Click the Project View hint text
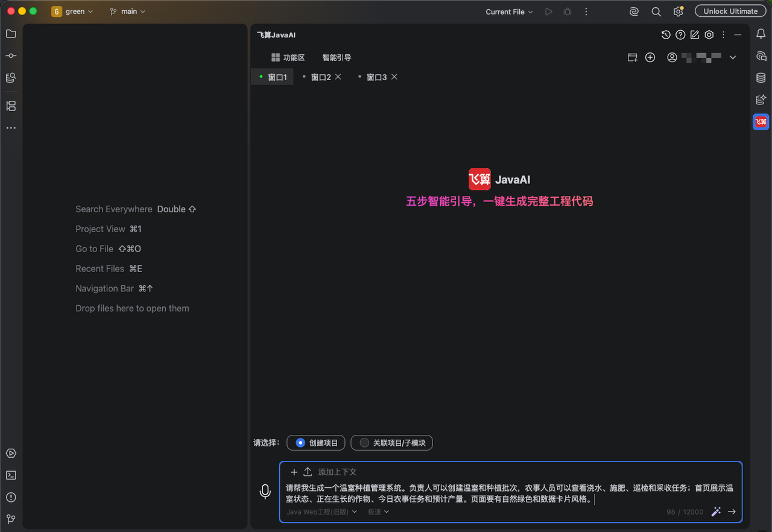 tap(100, 229)
